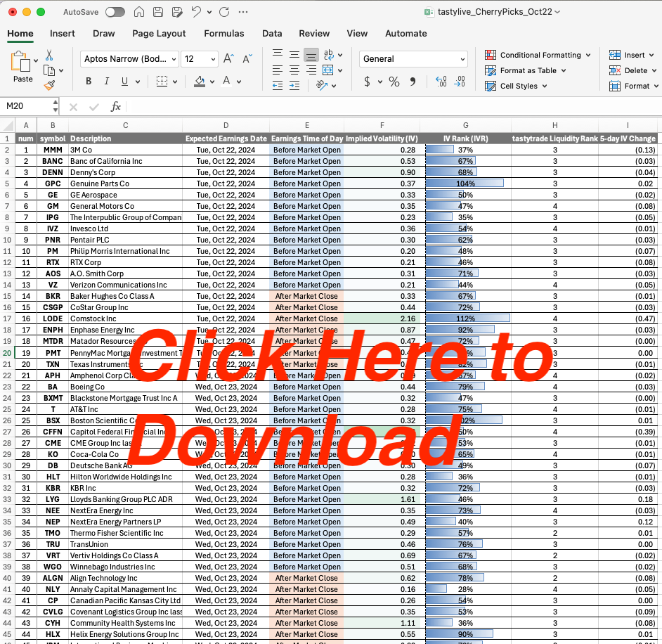
Task: Open the more options ellipsis in title bar
Action: [242, 12]
